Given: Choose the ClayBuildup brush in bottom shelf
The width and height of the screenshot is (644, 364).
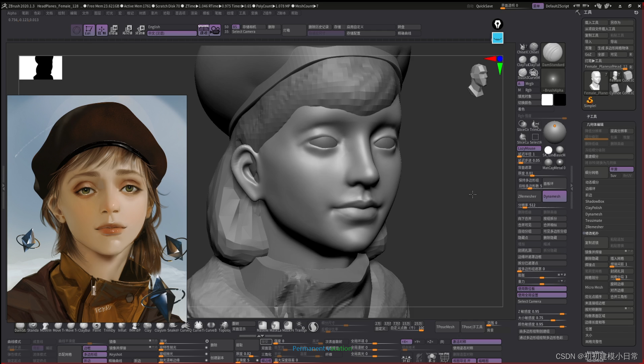Looking at the screenshot, I should pos(84,327).
